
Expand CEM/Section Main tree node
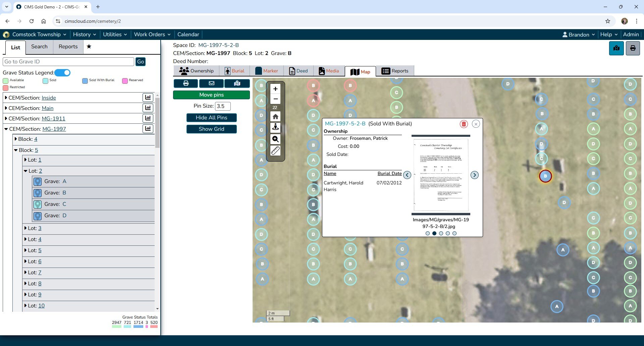coord(6,108)
